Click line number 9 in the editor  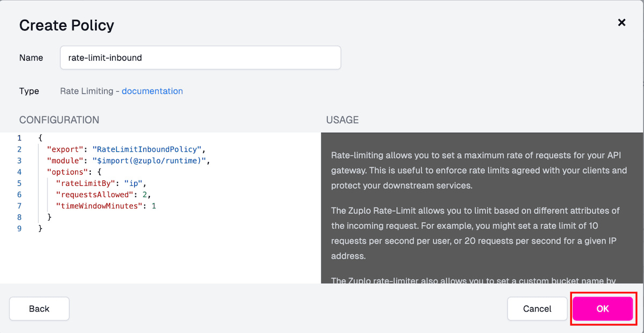[19, 228]
